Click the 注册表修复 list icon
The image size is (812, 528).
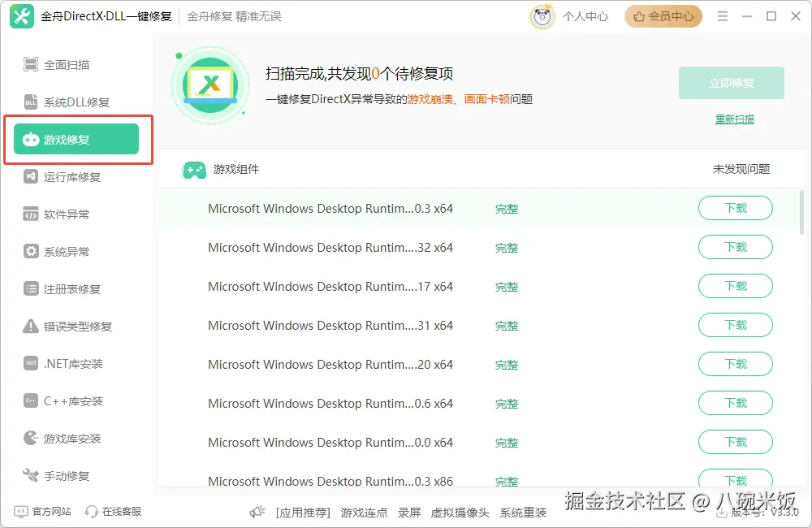coord(31,288)
